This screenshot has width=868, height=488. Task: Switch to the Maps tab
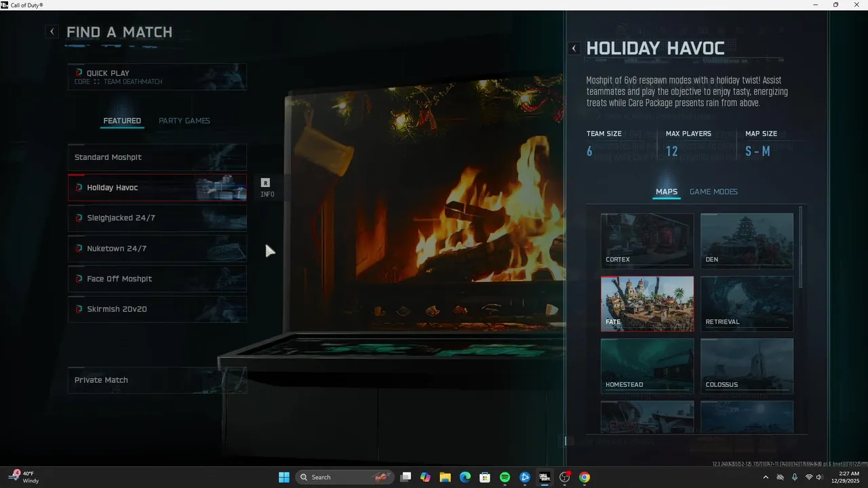point(667,192)
